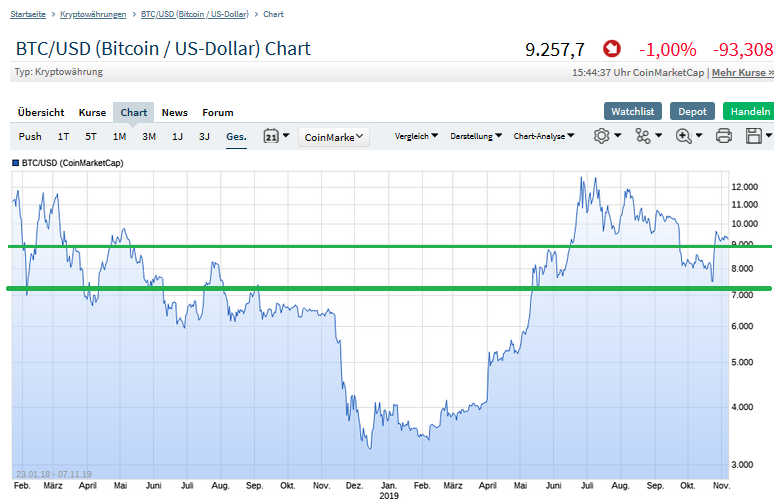
Task: Select the 1M time range
Action: click(119, 136)
